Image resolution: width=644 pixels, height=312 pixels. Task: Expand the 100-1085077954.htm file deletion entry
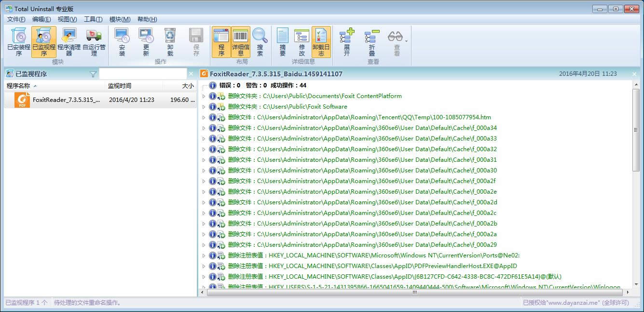pyautogui.click(x=204, y=117)
